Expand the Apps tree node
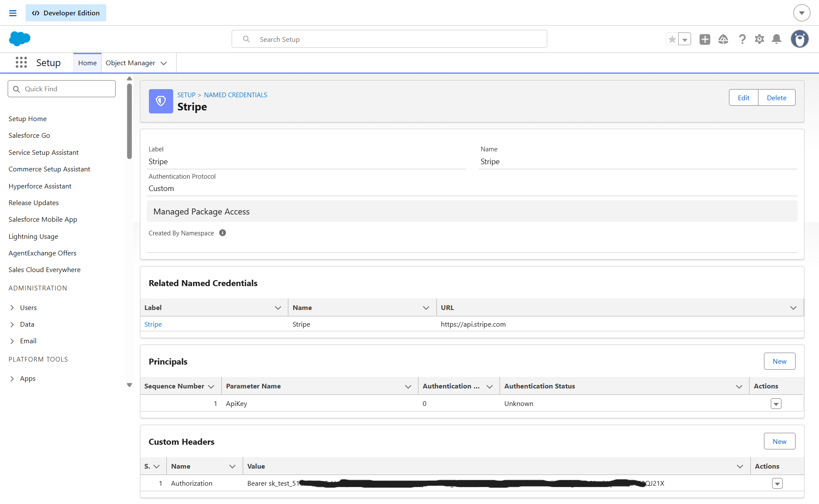Viewport: 819px width, 504px height. tap(12, 379)
